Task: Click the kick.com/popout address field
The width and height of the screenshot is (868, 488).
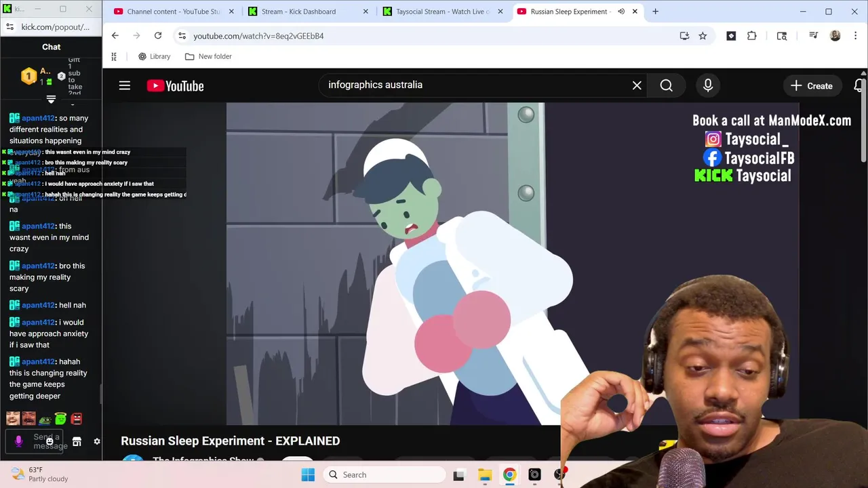Action: tap(56, 26)
